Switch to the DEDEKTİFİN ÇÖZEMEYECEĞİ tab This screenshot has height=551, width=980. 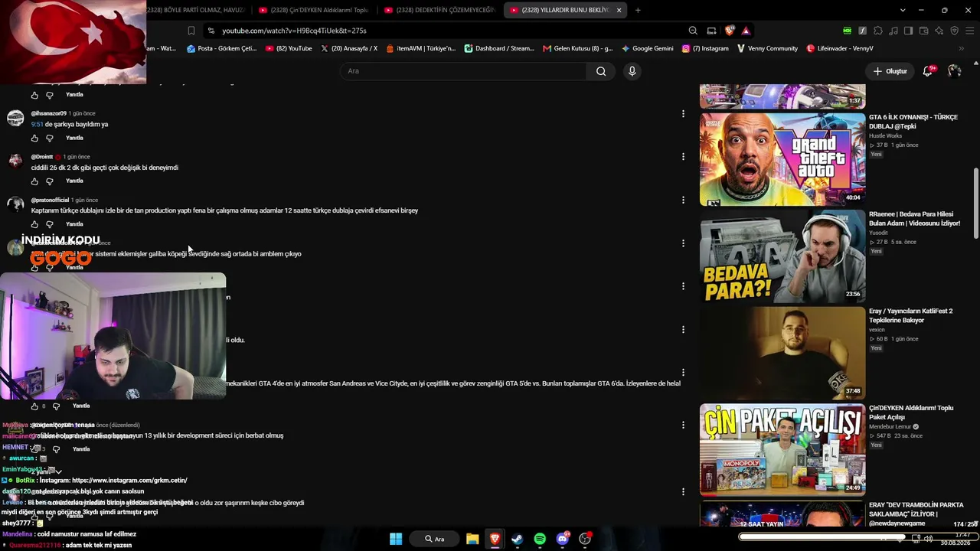pos(439,10)
